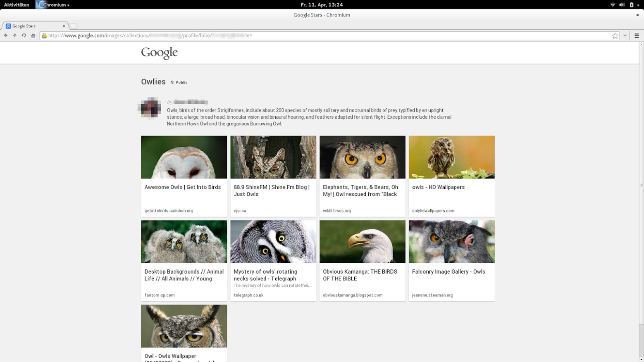Screen dimensions: 644x362
Task: Open a new tab button
Action: [x=74, y=26]
